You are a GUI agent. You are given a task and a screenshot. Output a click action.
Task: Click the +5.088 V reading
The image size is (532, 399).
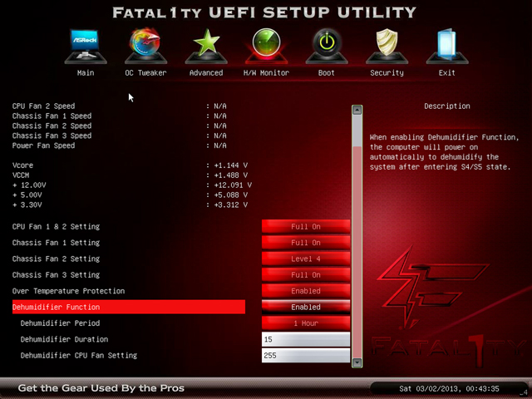[x=231, y=195]
